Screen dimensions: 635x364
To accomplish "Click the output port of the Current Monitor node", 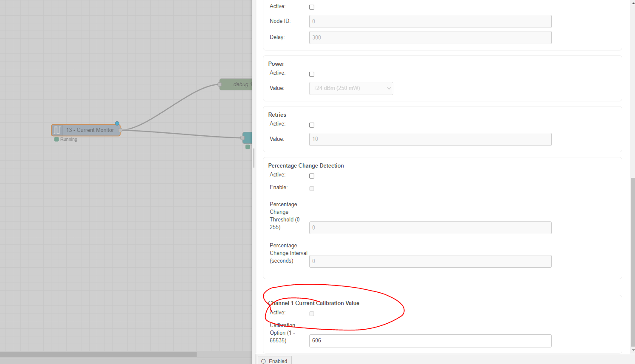I will (x=121, y=130).
